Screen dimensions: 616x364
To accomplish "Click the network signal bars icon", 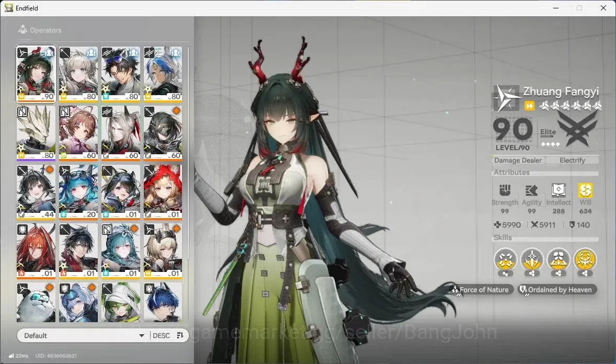I will (12, 356).
